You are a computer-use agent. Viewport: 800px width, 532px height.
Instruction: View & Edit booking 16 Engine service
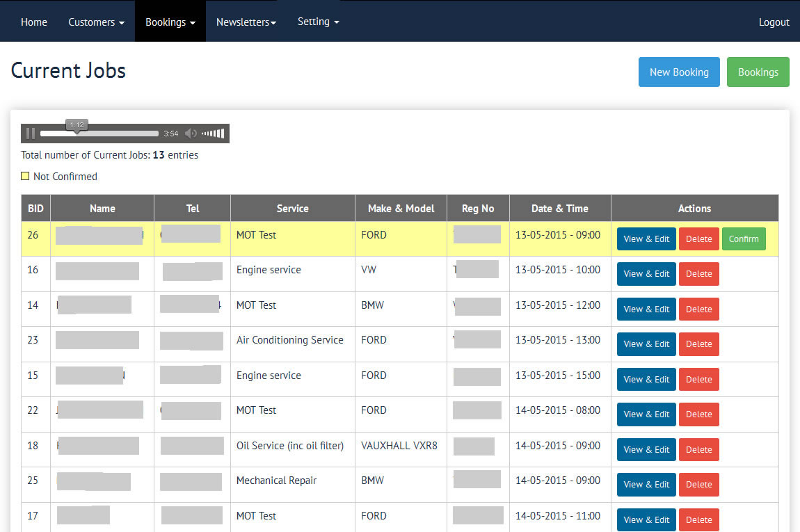(x=646, y=274)
